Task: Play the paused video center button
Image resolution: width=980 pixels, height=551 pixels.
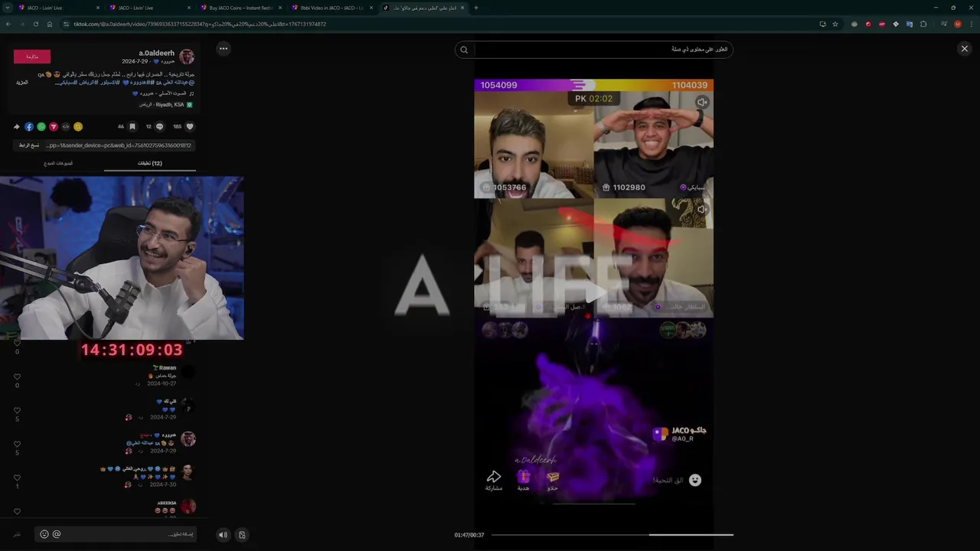Action: pyautogui.click(x=594, y=294)
